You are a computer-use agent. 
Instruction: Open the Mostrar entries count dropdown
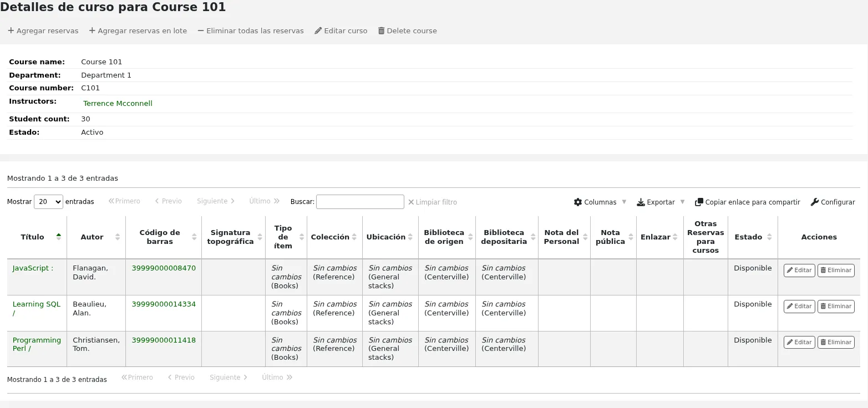click(x=48, y=202)
